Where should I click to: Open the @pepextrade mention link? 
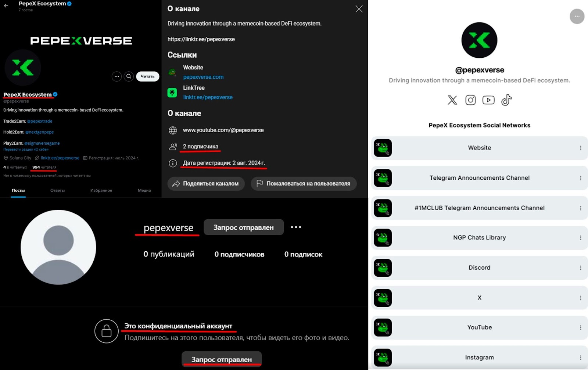[40, 121]
